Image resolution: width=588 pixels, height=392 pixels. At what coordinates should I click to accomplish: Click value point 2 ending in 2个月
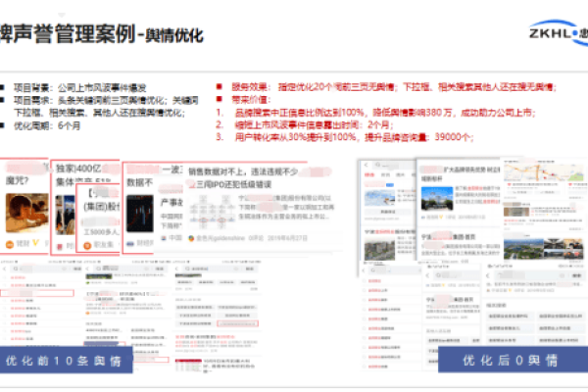[x=314, y=124]
